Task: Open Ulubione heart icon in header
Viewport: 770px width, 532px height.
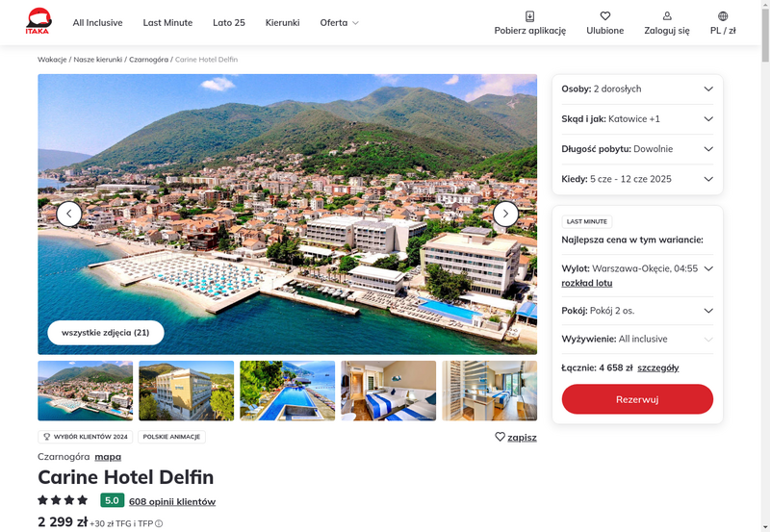Action: pos(605,16)
